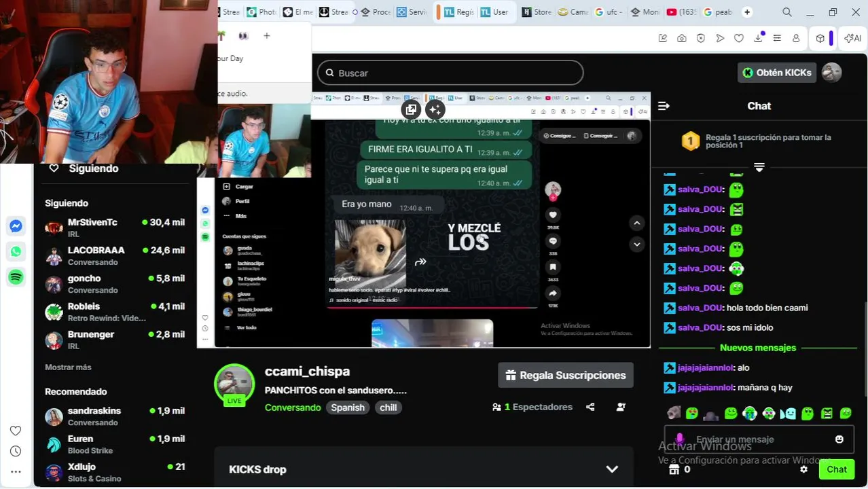This screenshot has width=868, height=489.
Task: Click the Obtén KICKs button
Action: click(x=776, y=73)
